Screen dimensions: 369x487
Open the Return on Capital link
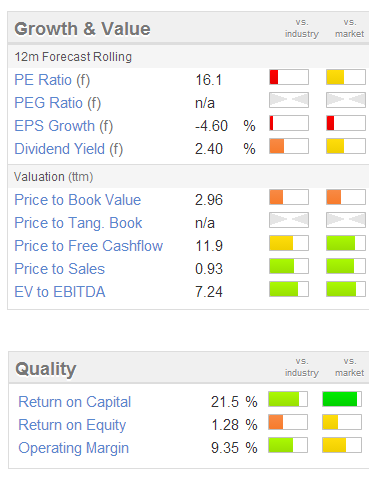click(x=75, y=402)
